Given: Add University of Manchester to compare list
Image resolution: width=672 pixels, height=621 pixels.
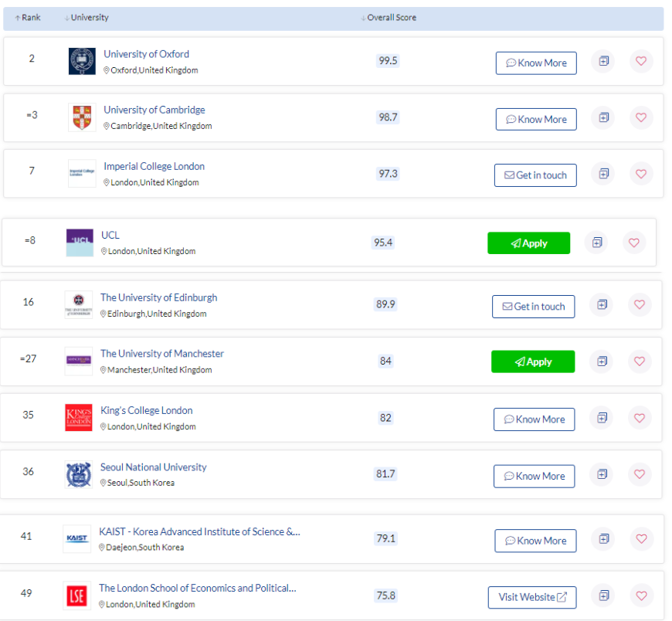Looking at the screenshot, I should (602, 361).
